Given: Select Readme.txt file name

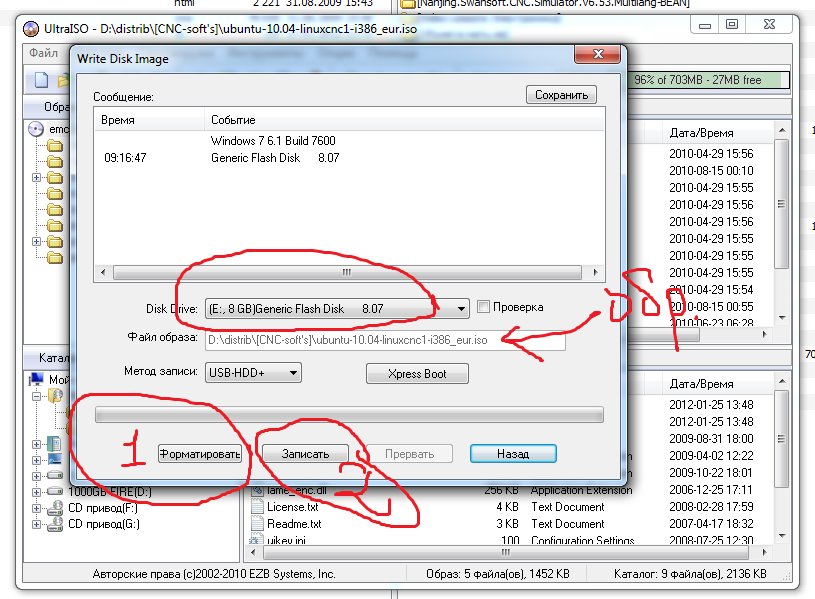Looking at the screenshot, I should click(x=294, y=524).
